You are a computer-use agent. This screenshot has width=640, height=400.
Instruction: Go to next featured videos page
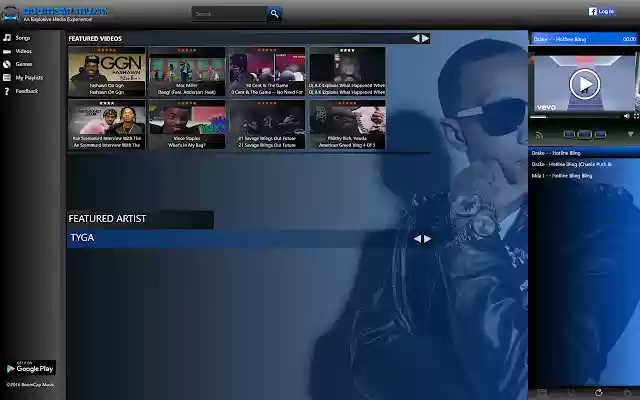pos(425,38)
